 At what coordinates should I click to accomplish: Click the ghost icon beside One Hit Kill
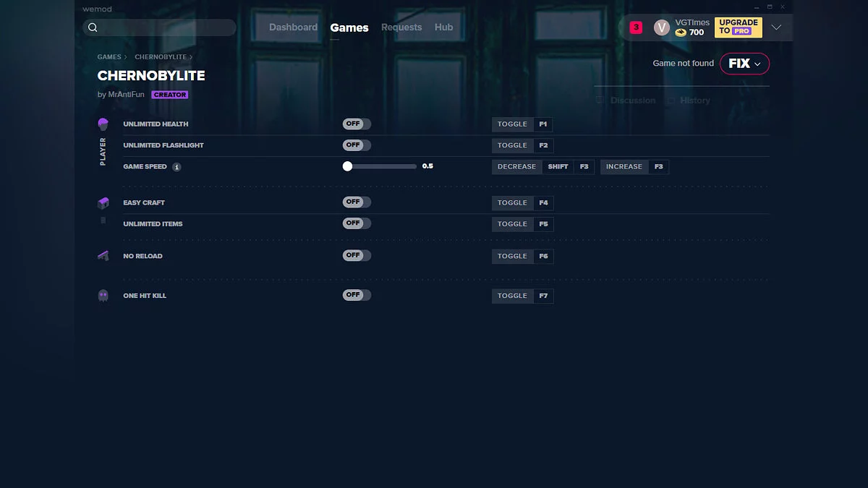click(103, 296)
